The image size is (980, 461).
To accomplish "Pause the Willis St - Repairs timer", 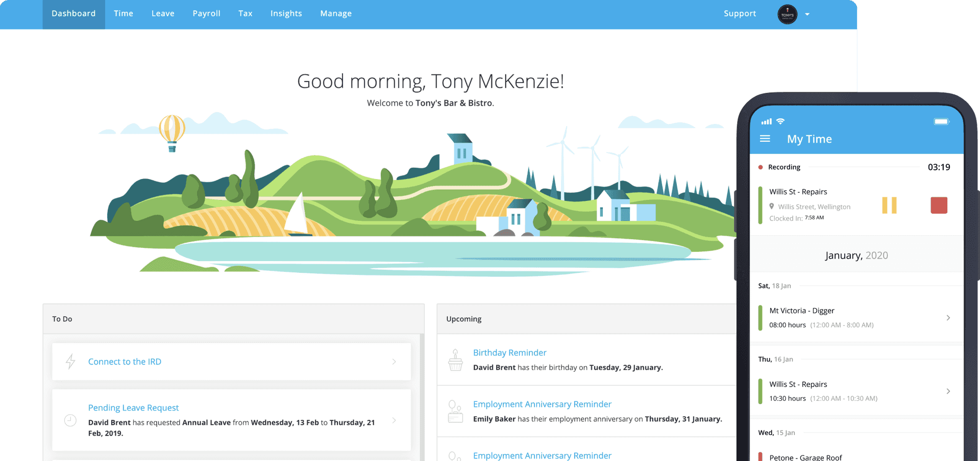I will pyautogui.click(x=890, y=205).
